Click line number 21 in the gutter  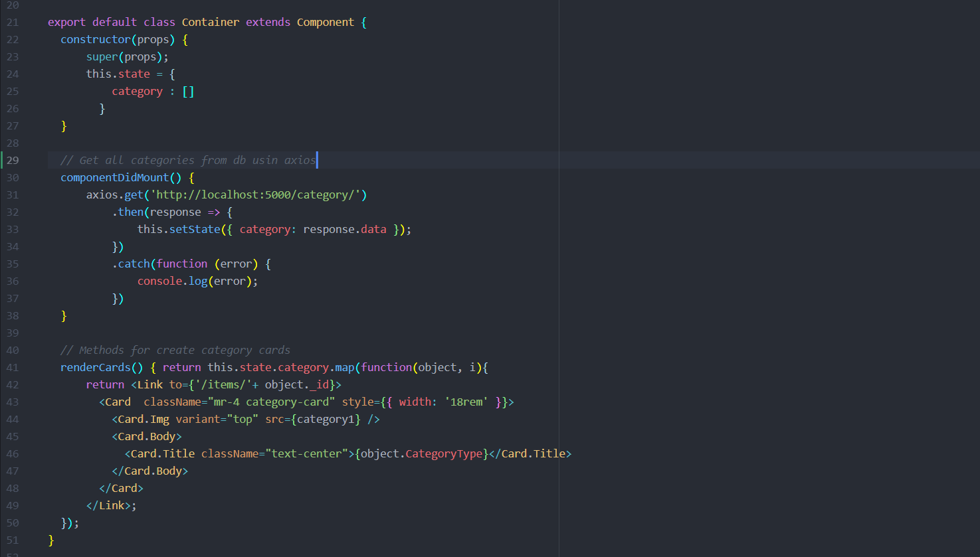coord(13,22)
